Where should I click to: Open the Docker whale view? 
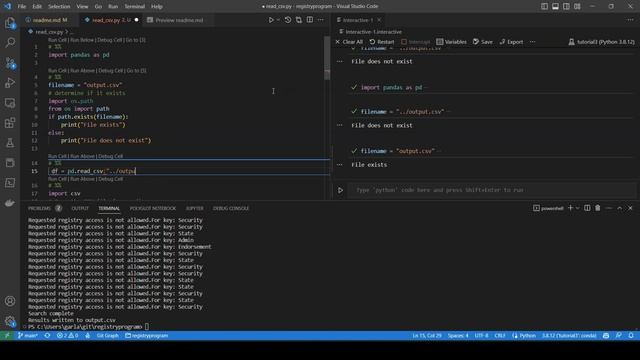pyautogui.click(x=10, y=203)
